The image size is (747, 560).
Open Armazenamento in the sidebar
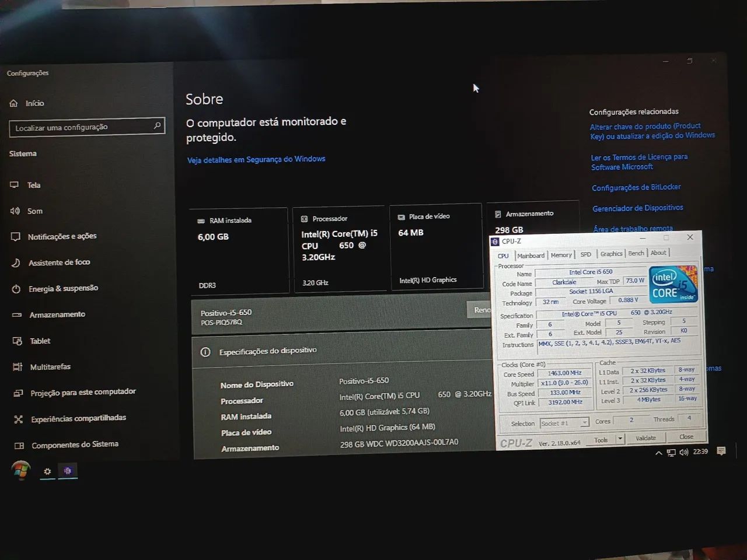(48, 314)
